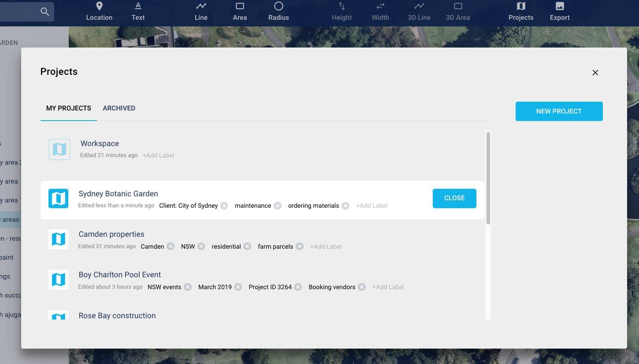Open the Projects panel
639x364 pixels.
(520, 11)
